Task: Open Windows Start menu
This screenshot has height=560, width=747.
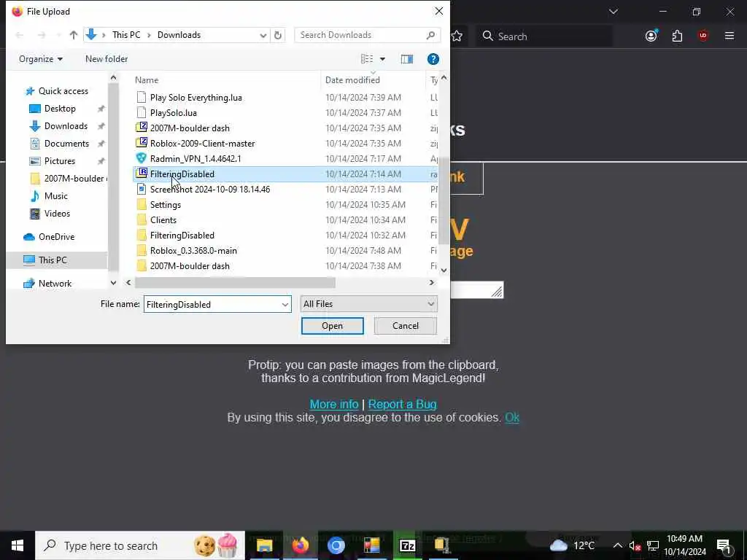Action: coord(18,545)
